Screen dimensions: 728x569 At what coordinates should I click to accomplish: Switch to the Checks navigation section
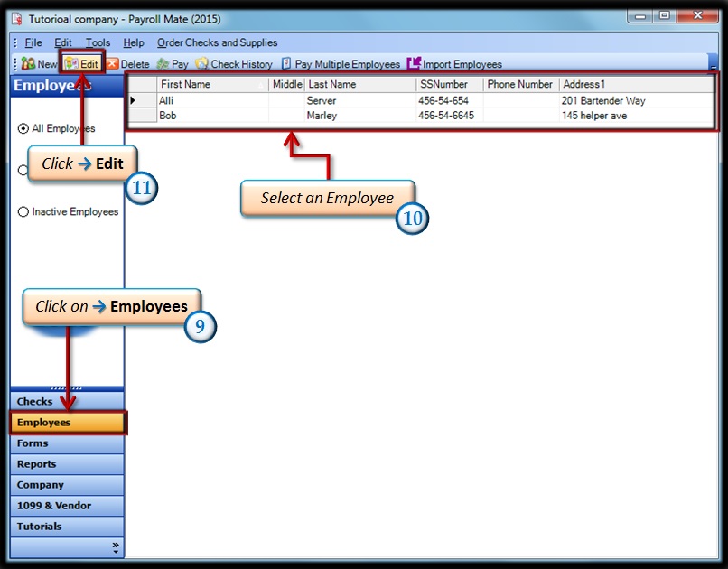67,401
